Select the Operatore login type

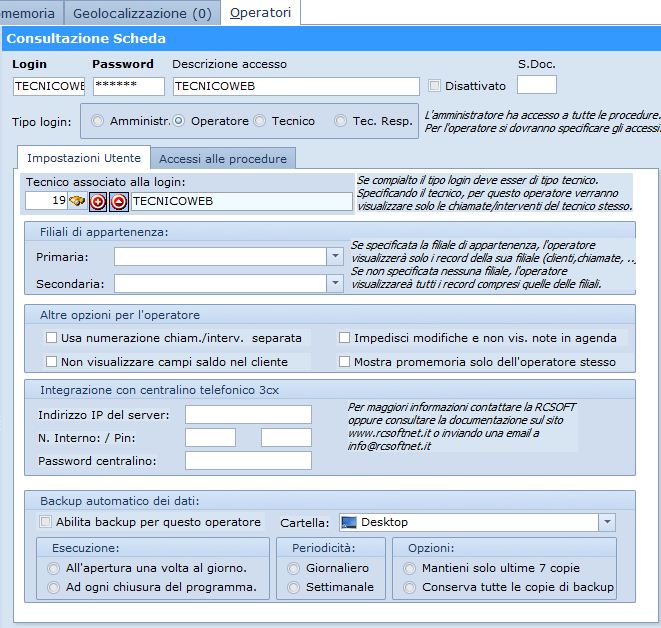[179, 121]
